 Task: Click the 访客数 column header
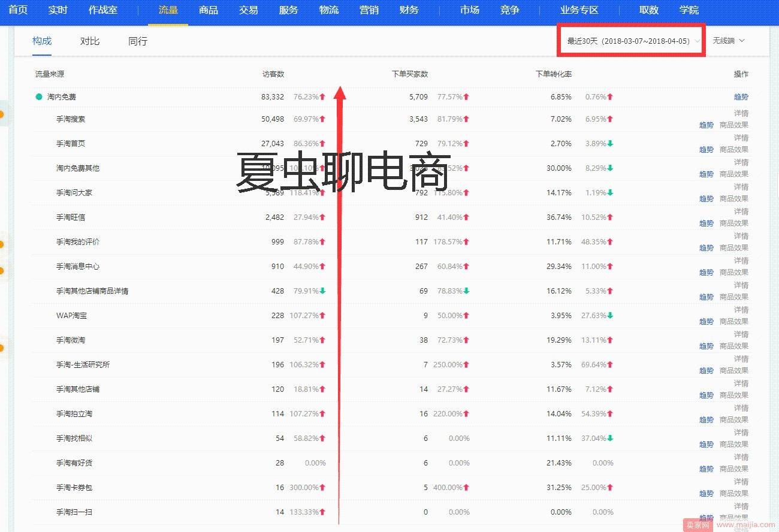click(273, 74)
